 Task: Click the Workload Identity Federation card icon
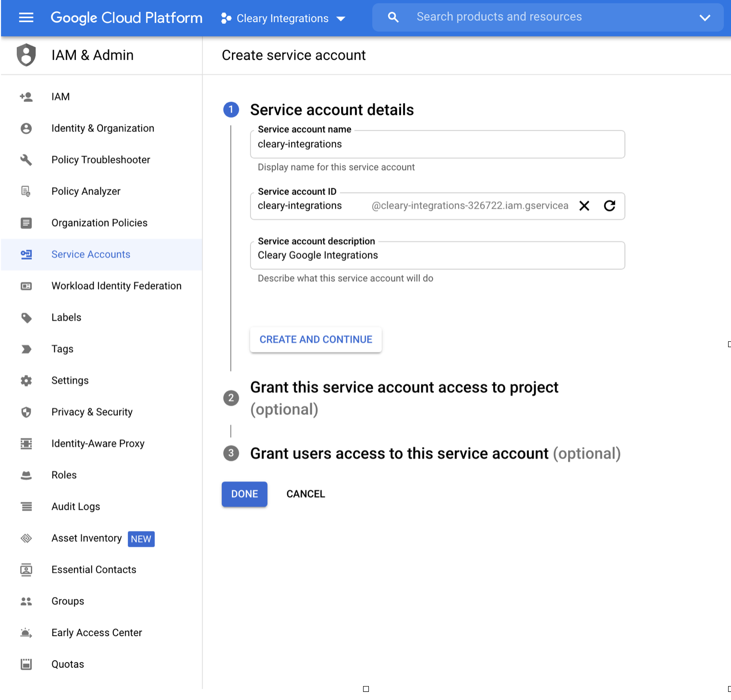click(26, 286)
